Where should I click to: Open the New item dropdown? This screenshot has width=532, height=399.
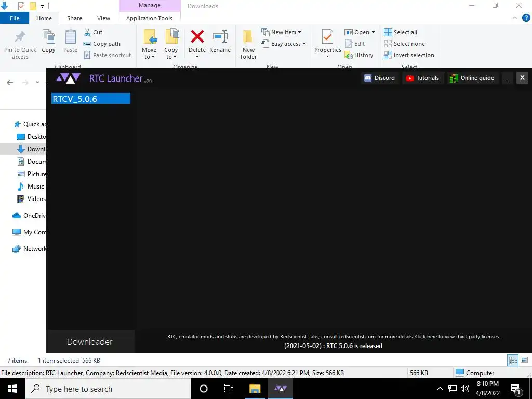point(281,32)
